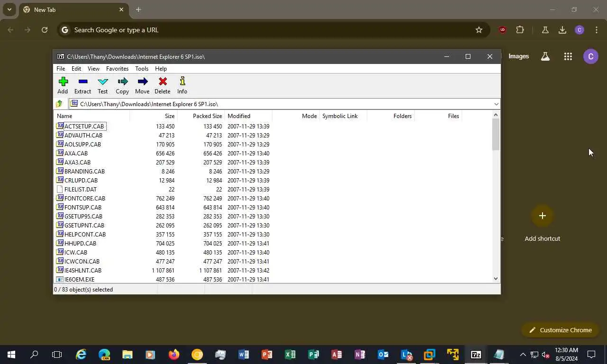
Task: Open File Explorer from the taskbar
Action: pyautogui.click(x=128, y=355)
